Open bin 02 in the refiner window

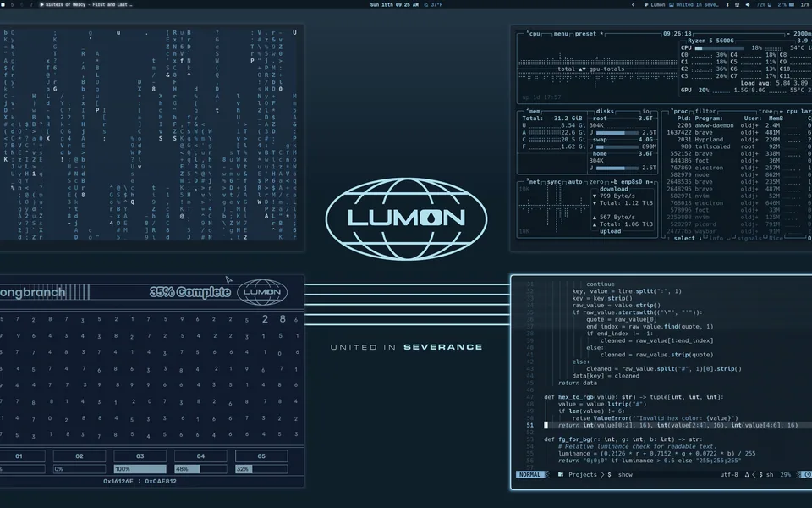80,456
